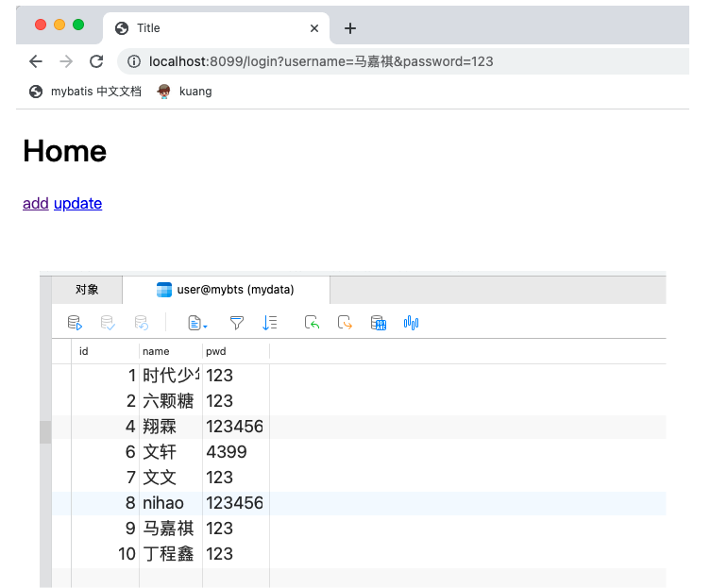Screen dimensions: 711x588
Task: Click the data generation database icon
Action: (379, 323)
